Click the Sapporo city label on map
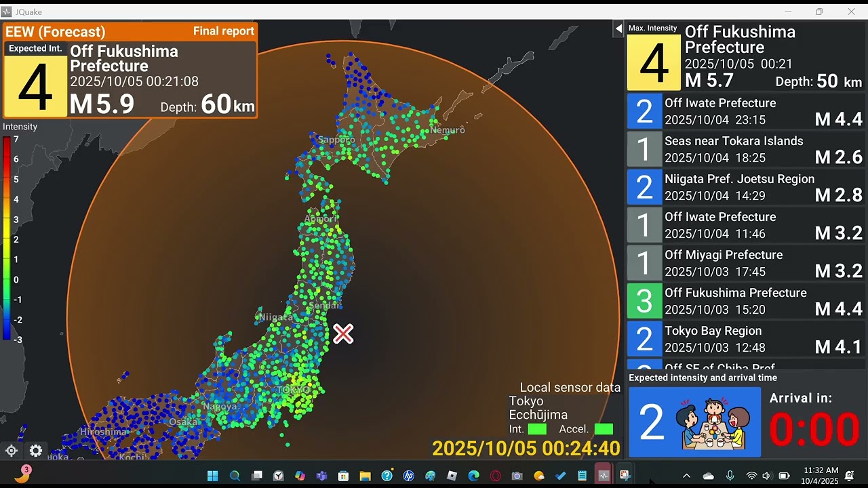Viewport: 868px width, 488px height. [336, 140]
